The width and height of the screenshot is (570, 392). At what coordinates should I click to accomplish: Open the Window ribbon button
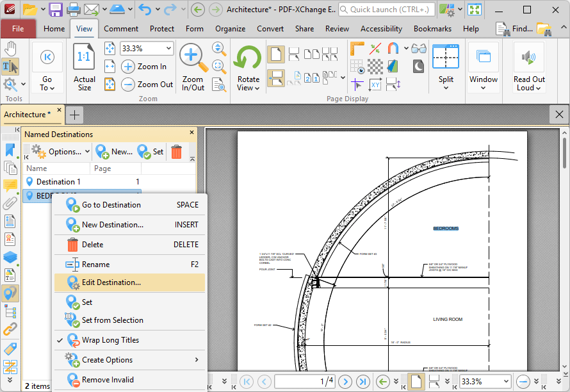tap(483, 67)
